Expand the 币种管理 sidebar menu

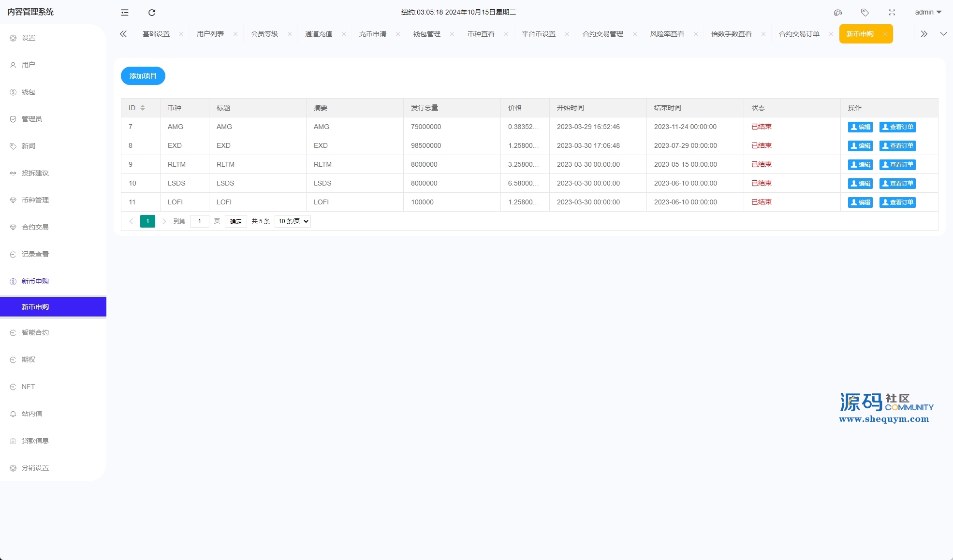pyautogui.click(x=35, y=200)
